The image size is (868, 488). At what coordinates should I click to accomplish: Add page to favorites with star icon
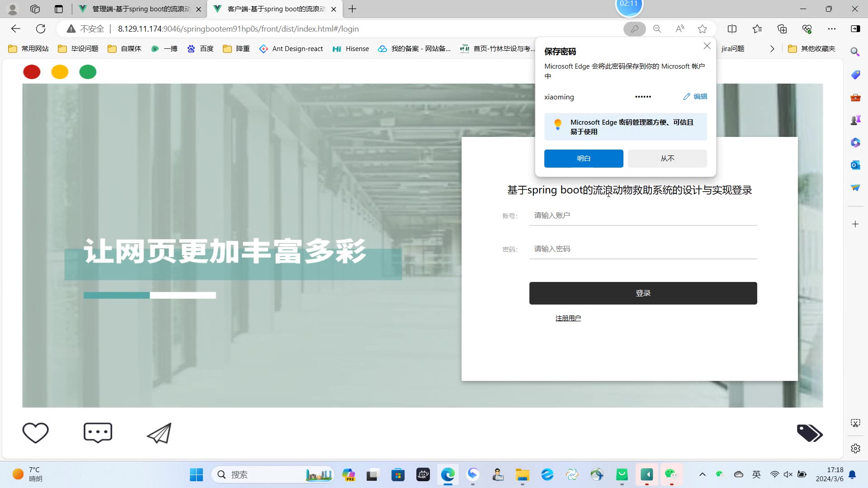[x=703, y=29]
